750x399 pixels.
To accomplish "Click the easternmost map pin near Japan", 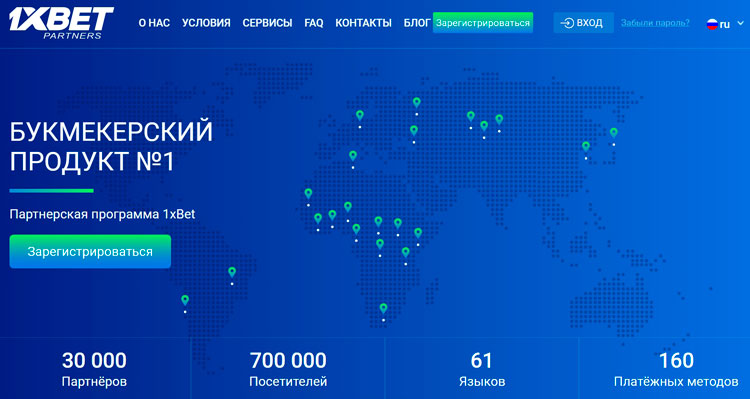I will (x=614, y=133).
